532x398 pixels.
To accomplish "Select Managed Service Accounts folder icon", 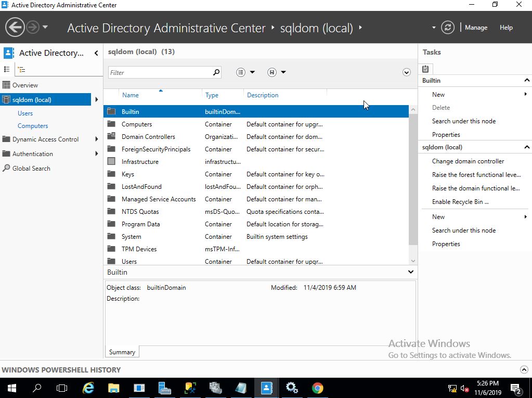I will [x=111, y=199].
